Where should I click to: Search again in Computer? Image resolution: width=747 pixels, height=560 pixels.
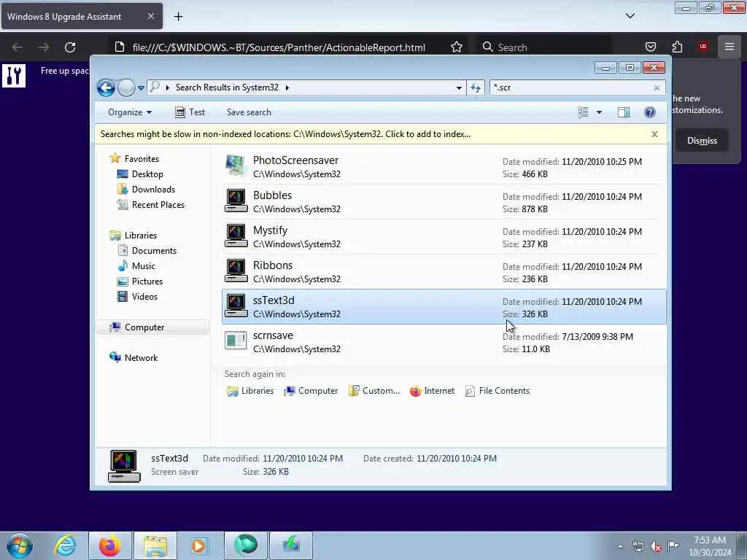click(x=311, y=391)
